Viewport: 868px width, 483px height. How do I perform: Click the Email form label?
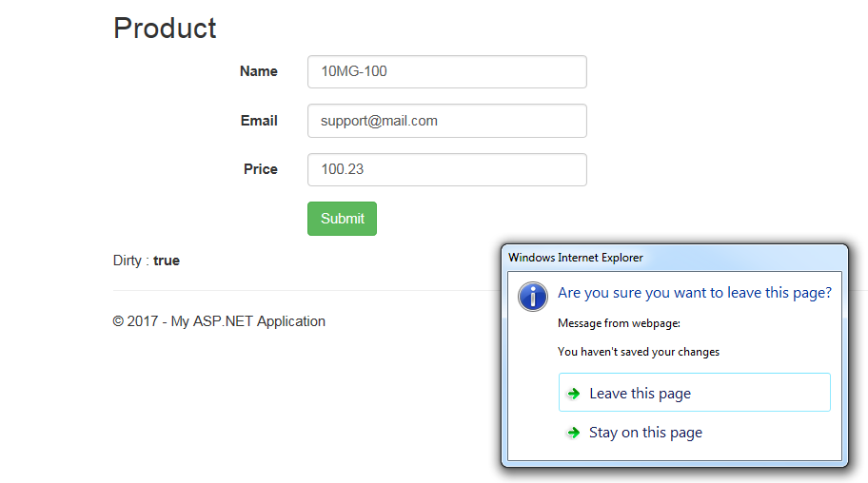click(x=259, y=121)
